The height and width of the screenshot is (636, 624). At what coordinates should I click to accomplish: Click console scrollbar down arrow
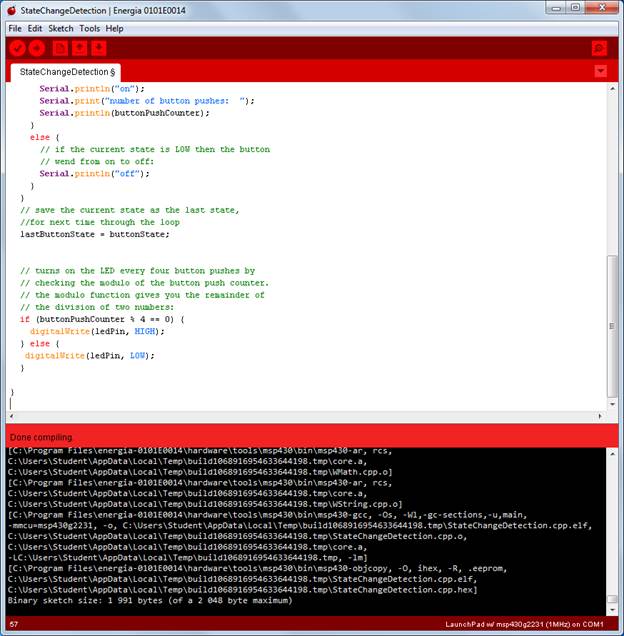point(612,610)
